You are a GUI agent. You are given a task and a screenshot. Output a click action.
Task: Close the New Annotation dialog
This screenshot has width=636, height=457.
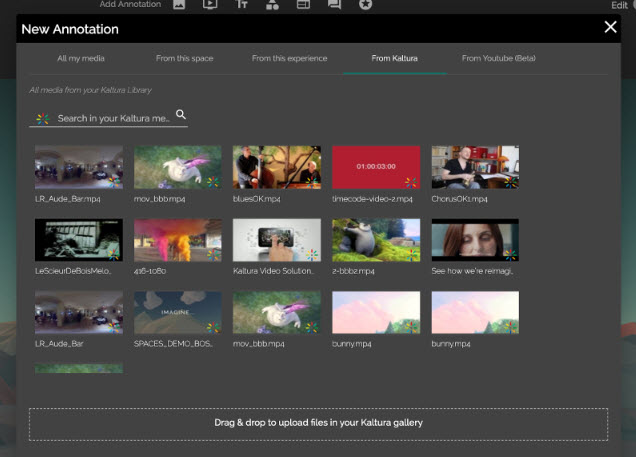pyautogui.click(x=611, y=27)
